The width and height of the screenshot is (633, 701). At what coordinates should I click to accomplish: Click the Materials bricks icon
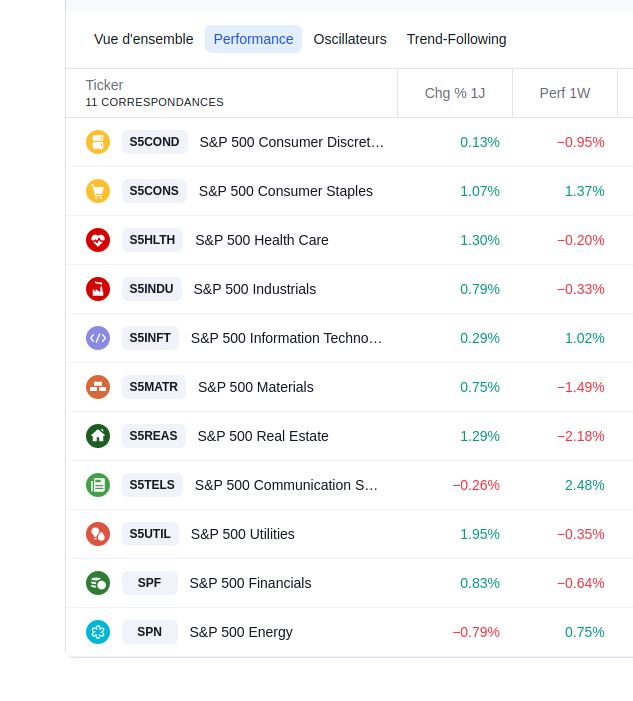97,387
